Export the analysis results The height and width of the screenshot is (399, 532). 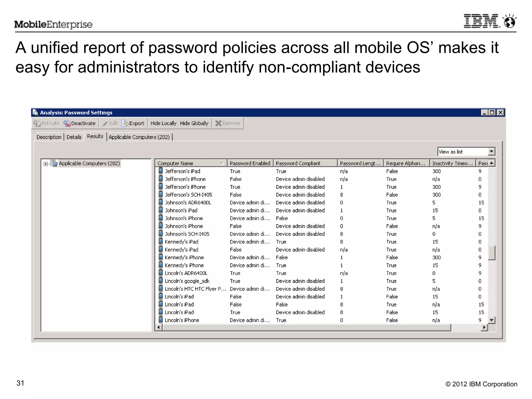click(x=133, y=123)
